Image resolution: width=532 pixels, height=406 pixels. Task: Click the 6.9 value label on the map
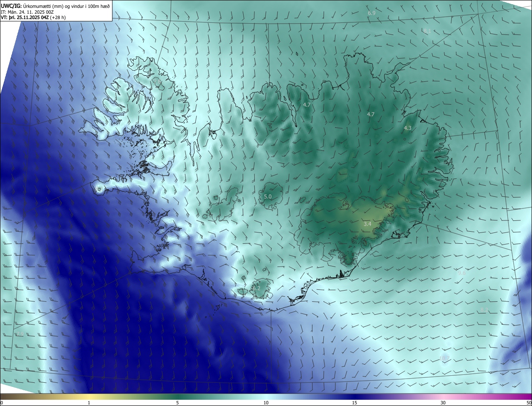(372, 13)
